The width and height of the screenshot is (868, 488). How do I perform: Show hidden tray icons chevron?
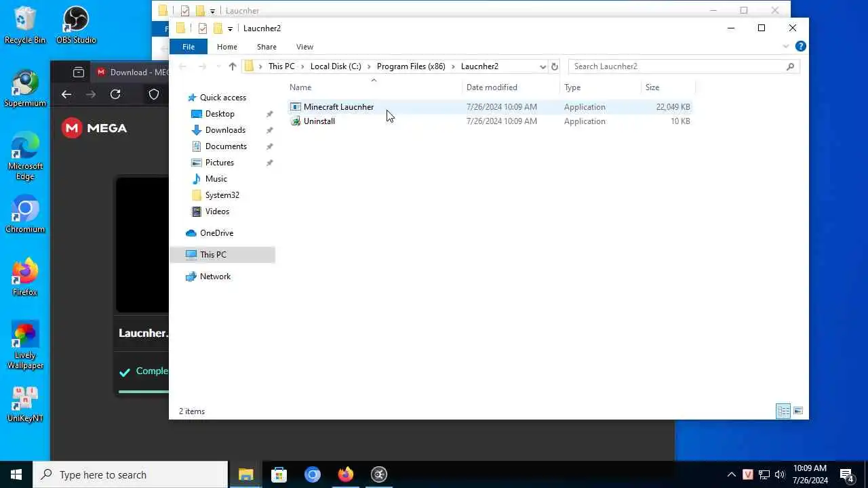click(731, 474)
